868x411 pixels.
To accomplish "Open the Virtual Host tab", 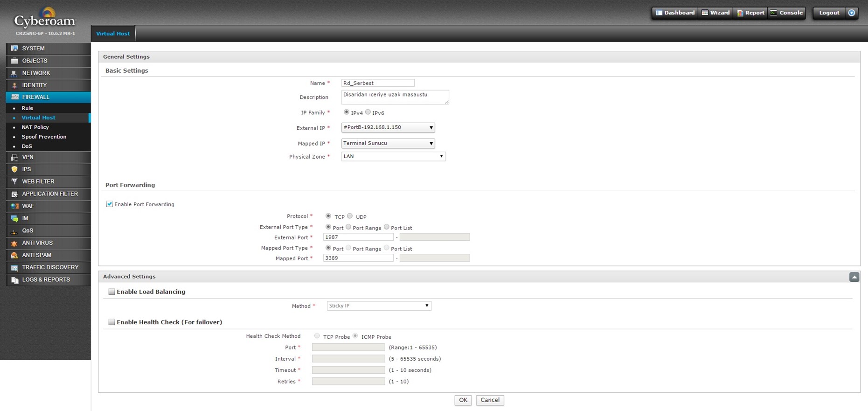I will click(113, 34).
